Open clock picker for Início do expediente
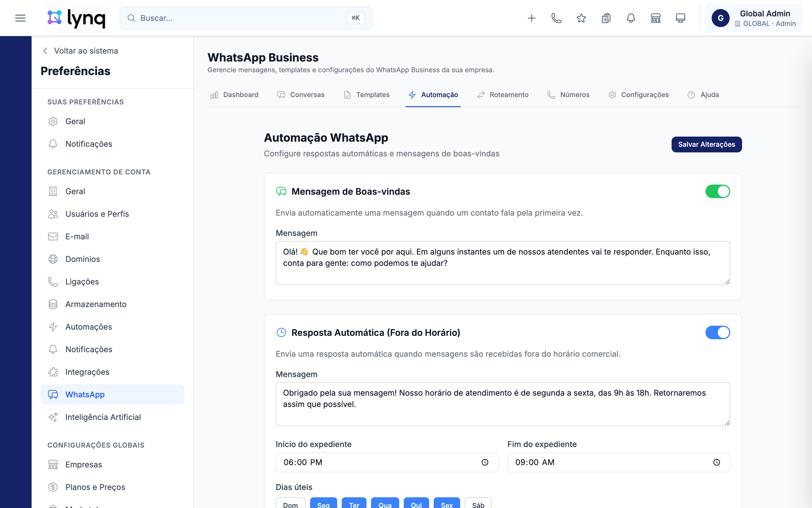This screenshot has height=508, width=812. [485, 462]
